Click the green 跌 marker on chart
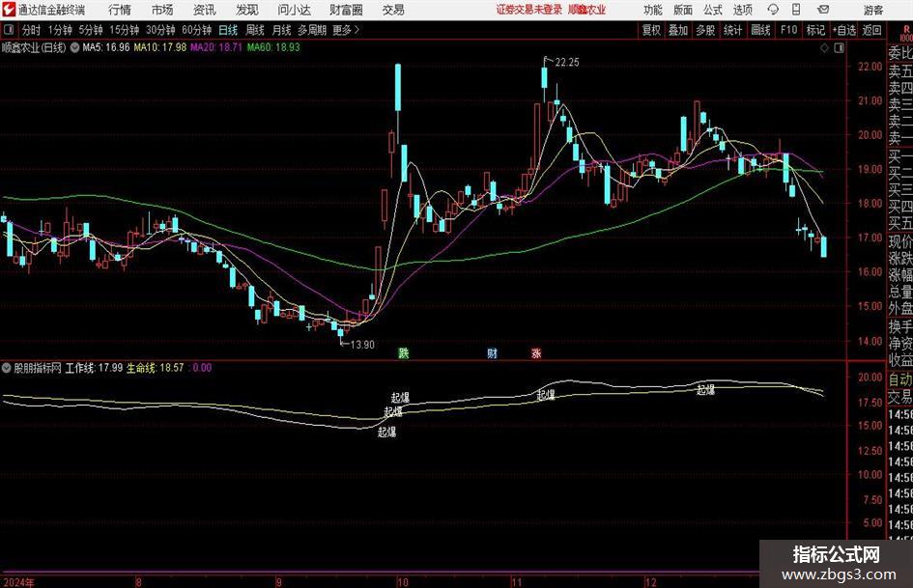913x588 pixels. click(x=404, y=352)
